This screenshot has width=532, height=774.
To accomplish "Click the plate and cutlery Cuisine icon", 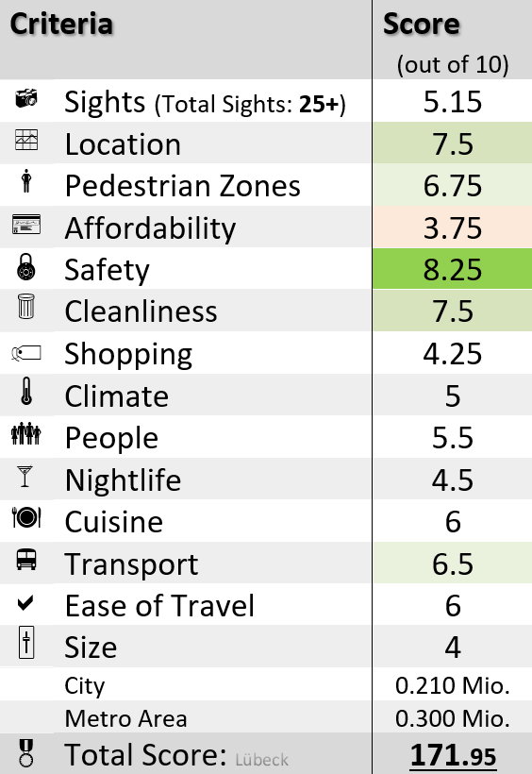I will coord(26,517).
